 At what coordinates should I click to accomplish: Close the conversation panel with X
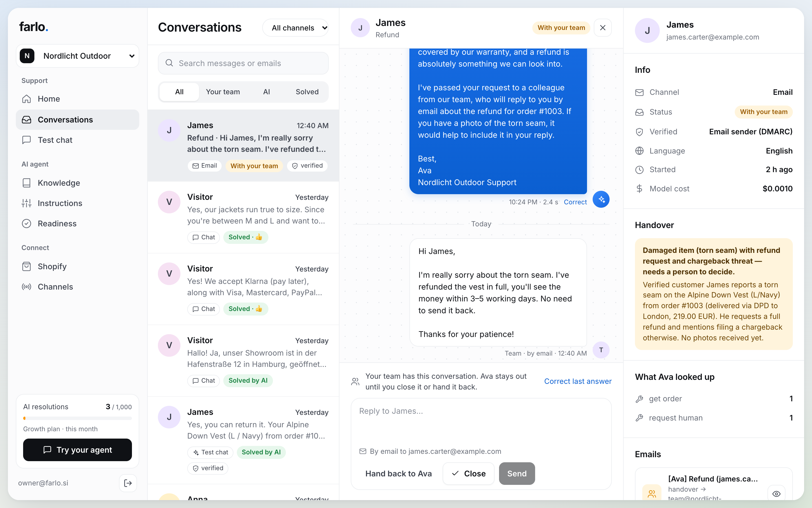pyautogui.click(x=603, y=28)
